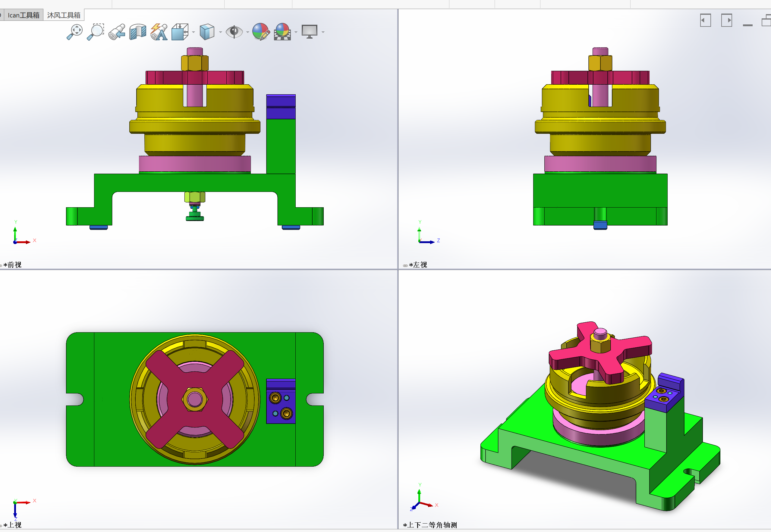
Task: Select the lime hex nut under the base in front view
Action: [195, 197]
